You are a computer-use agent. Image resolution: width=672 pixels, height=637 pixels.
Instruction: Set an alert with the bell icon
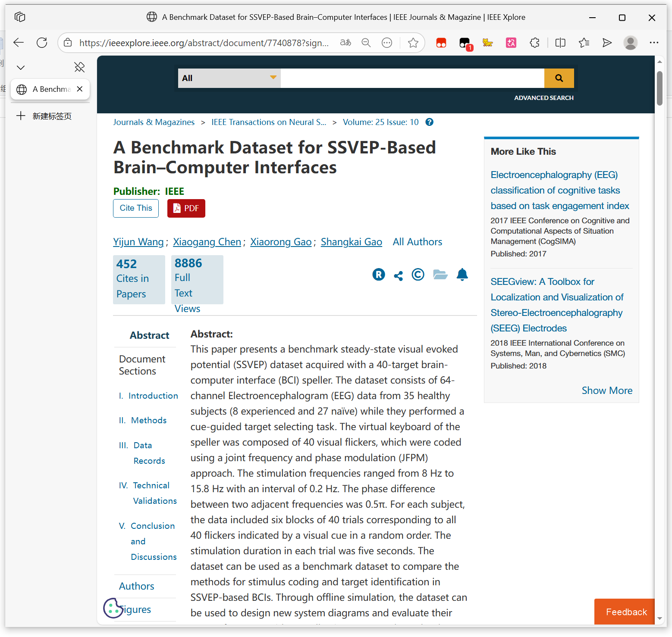click(x=462, y=275)
